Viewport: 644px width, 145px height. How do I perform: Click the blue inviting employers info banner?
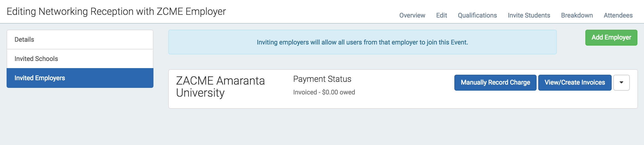pos(362,42)
